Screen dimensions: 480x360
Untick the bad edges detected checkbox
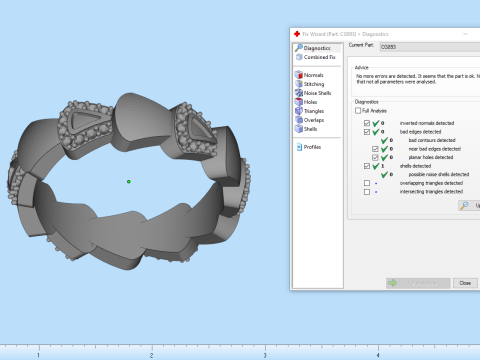(367, 132)
